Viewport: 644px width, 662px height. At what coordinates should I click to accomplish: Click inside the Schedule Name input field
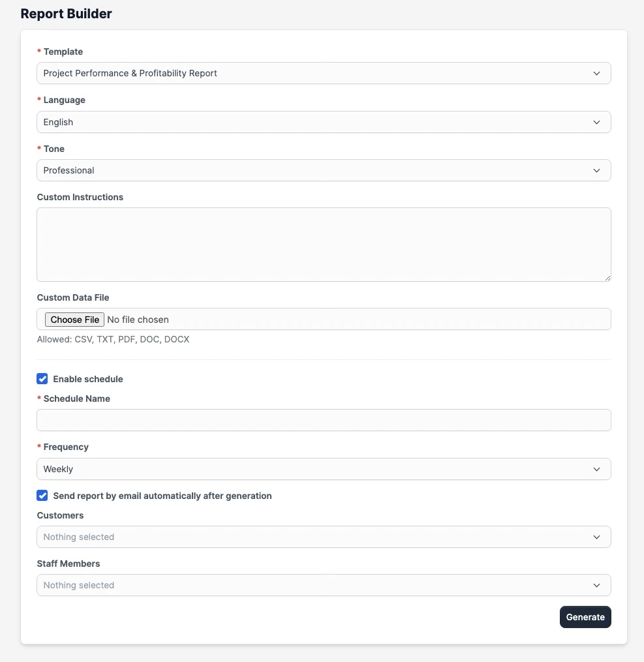tap(324, 420)
